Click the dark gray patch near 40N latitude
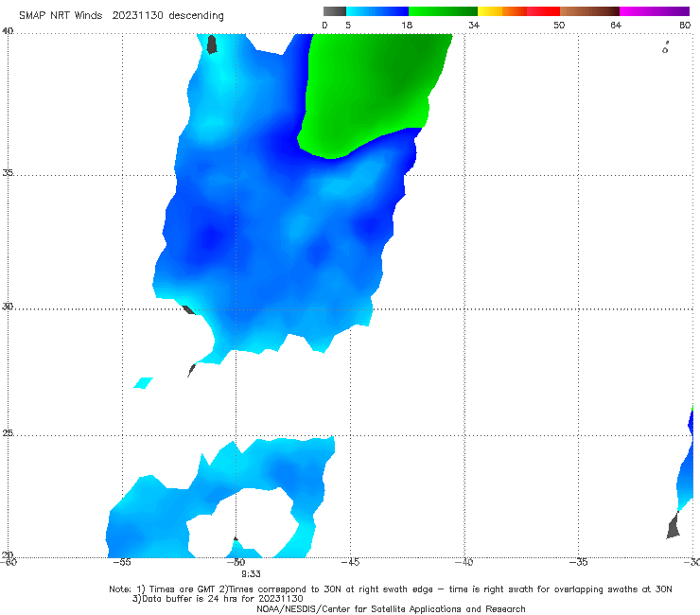The height and width of the screenshot is (615, 700). (212, 44)
